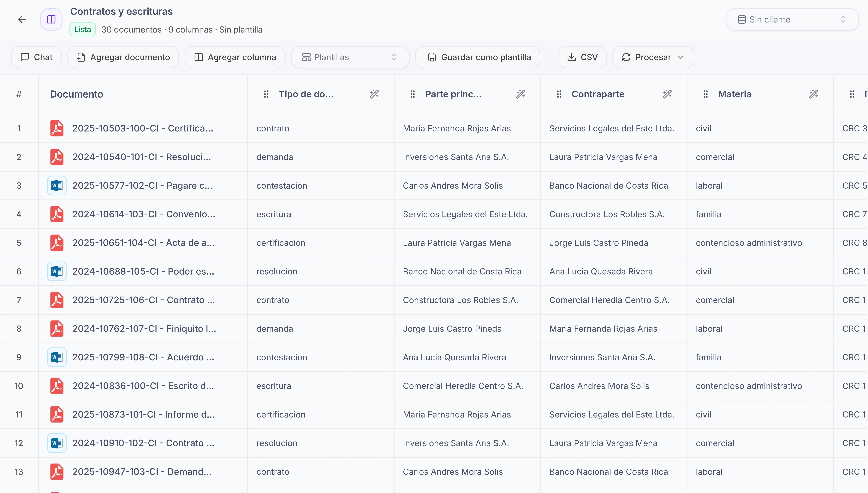Go back with the arrow icon
Viewport: 868px width, 493px height.
[22, 20]
